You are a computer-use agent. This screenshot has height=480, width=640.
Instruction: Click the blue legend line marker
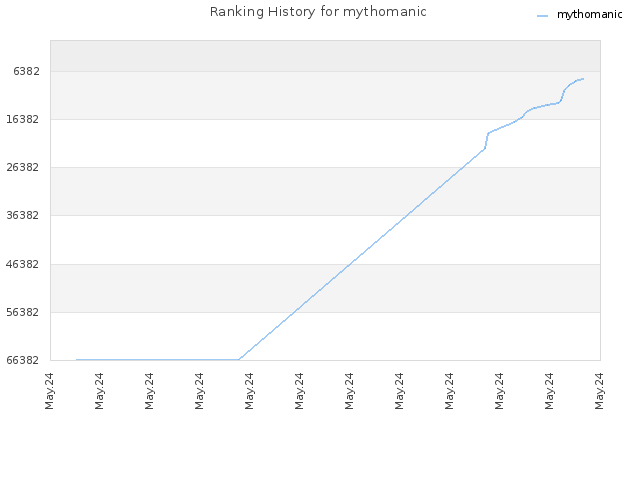point(542,16)
